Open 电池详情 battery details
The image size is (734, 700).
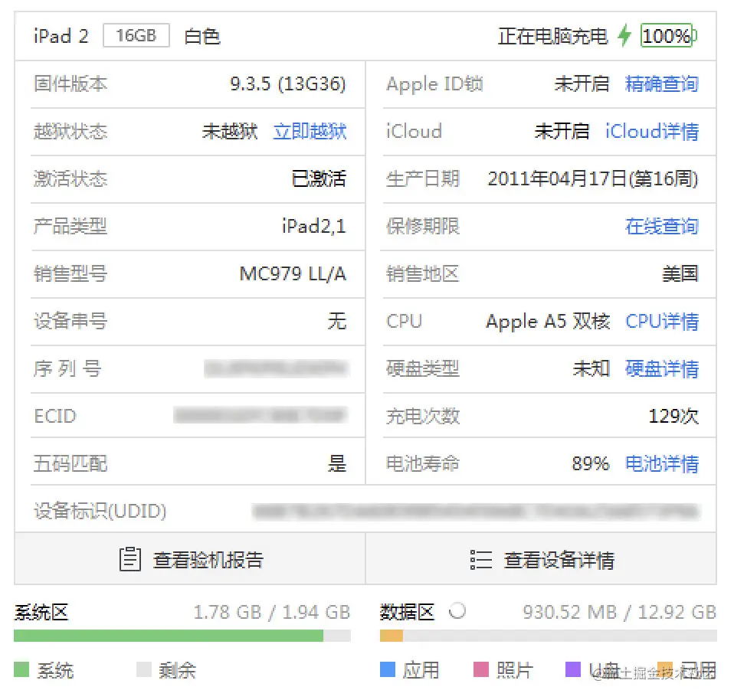(x=661, y=464)
